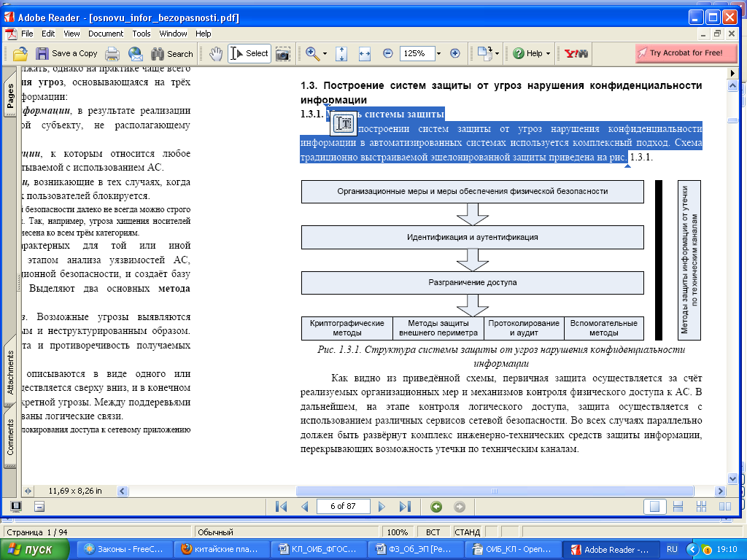Open Help from the toolbar
The image size is (747, 560).
pyautogui.click(x=528, y=53)
